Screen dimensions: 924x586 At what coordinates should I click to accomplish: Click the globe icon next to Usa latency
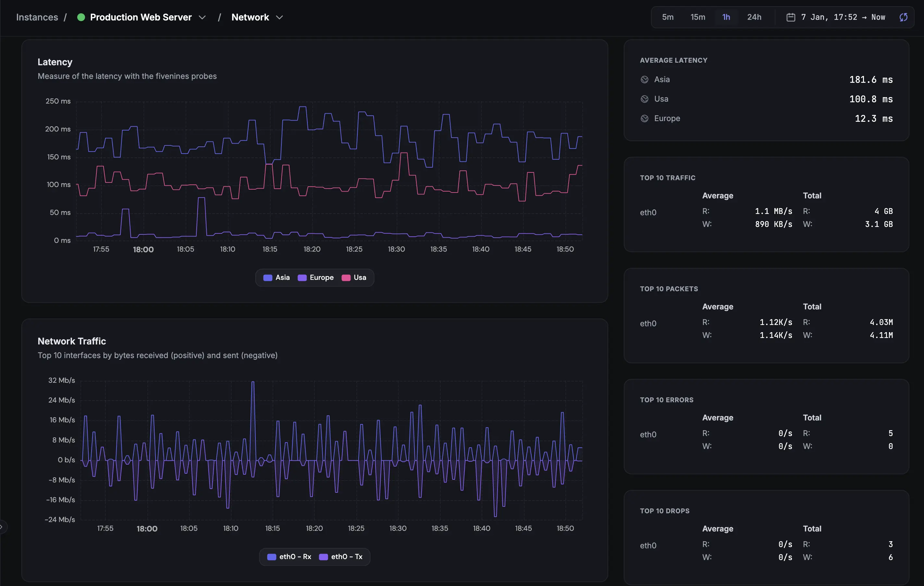pos(644,99)
